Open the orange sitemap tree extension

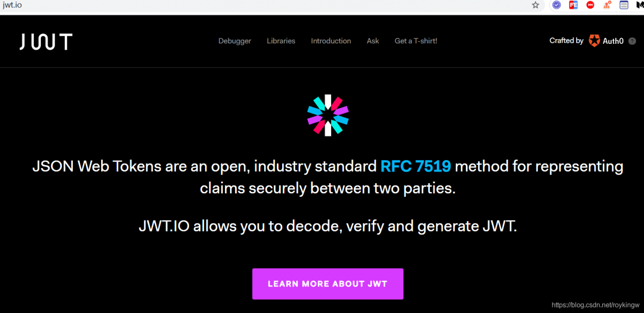point(607,5)
